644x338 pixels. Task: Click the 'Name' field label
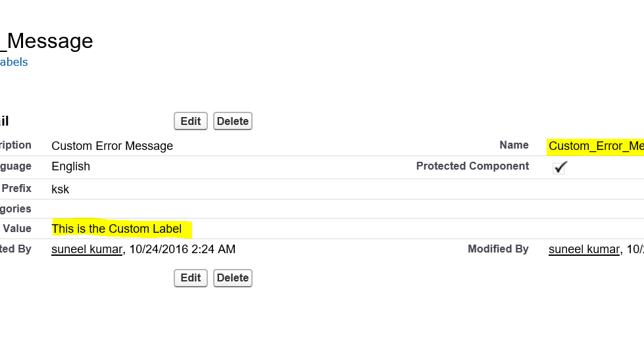click(x=514, y=145)
